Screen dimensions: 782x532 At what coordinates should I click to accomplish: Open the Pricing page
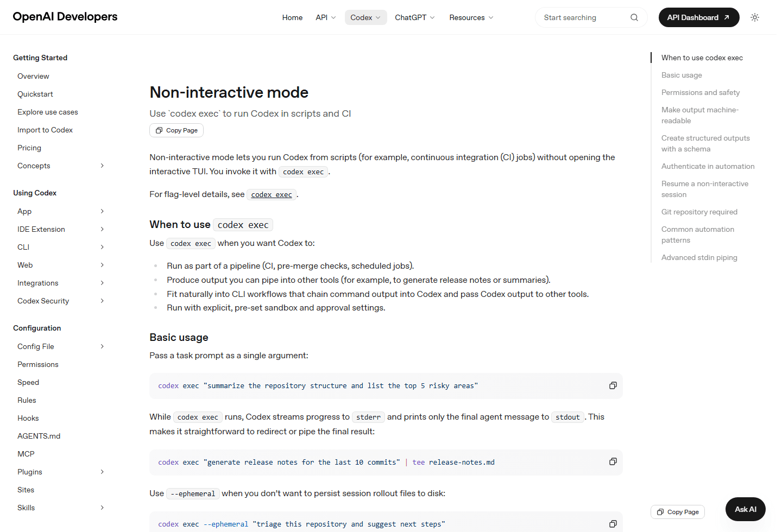click(29, 148)
